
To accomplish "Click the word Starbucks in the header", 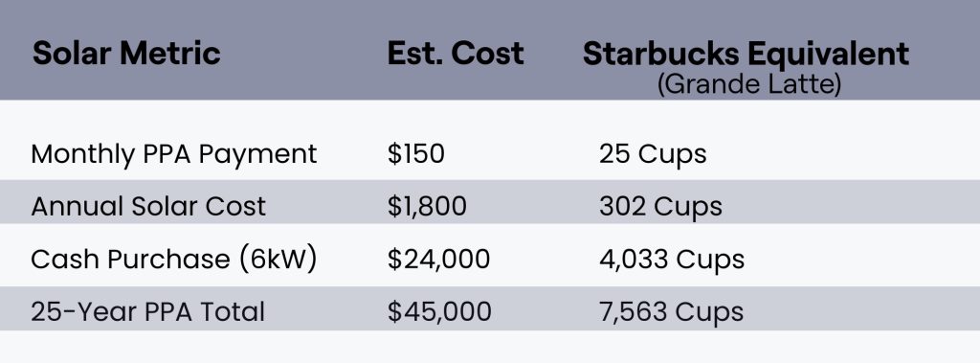I will [660, 54].
